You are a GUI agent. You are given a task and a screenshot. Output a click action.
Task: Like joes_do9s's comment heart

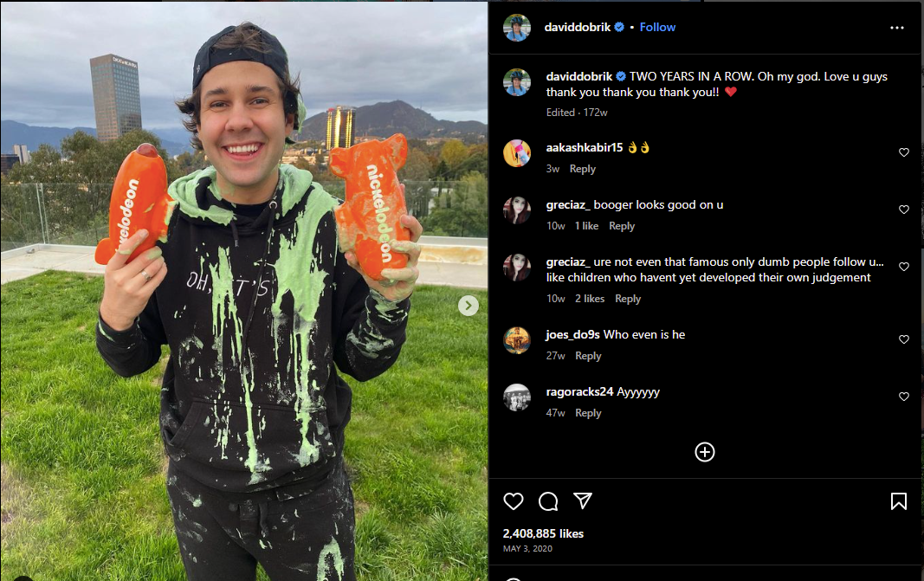(904, 339)
